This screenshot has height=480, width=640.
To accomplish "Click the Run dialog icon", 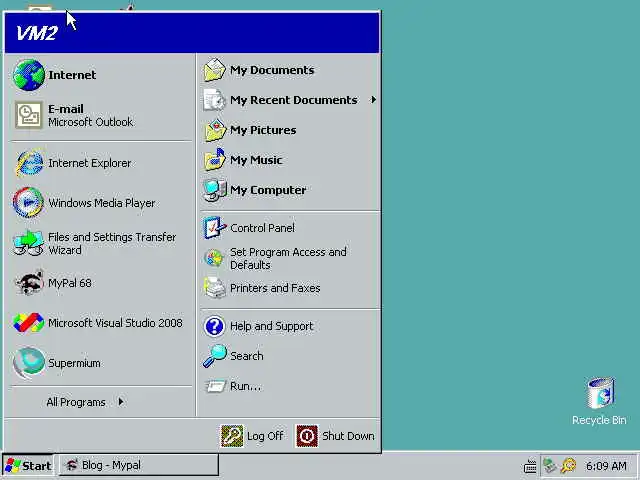I will point(215,386).
